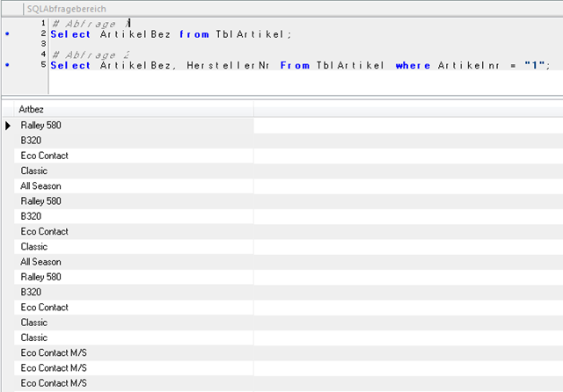Click the "1" string literal in query
Image resolution: width=563 pixels, height=392 pixels.
coord(536,65)
